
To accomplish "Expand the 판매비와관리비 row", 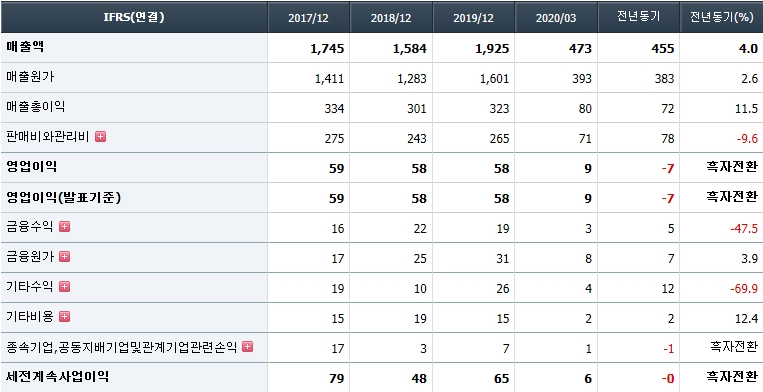I will 101,137.
